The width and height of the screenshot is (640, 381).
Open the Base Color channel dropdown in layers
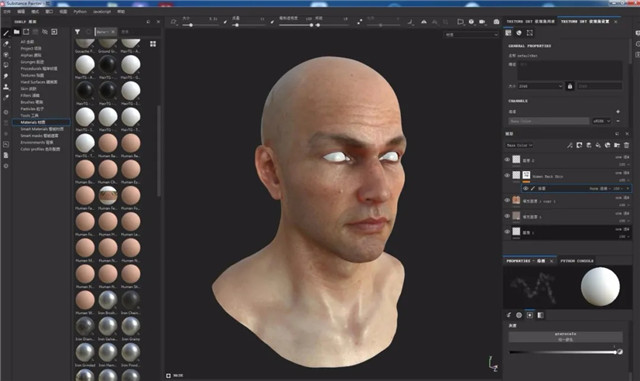[519, 145]
